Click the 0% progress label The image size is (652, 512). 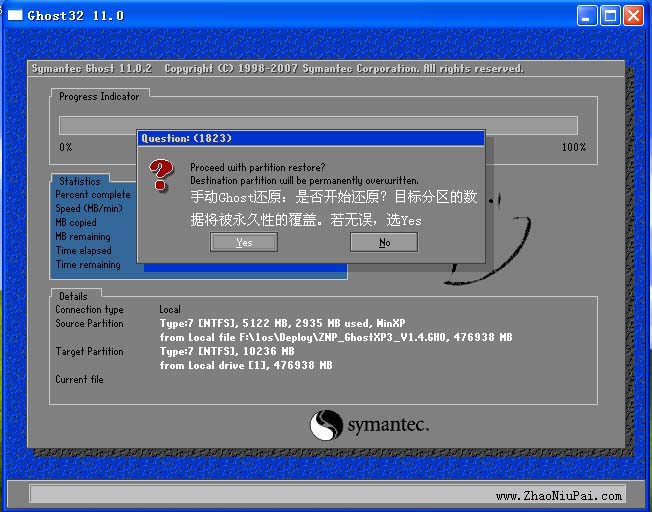point(66,147)
